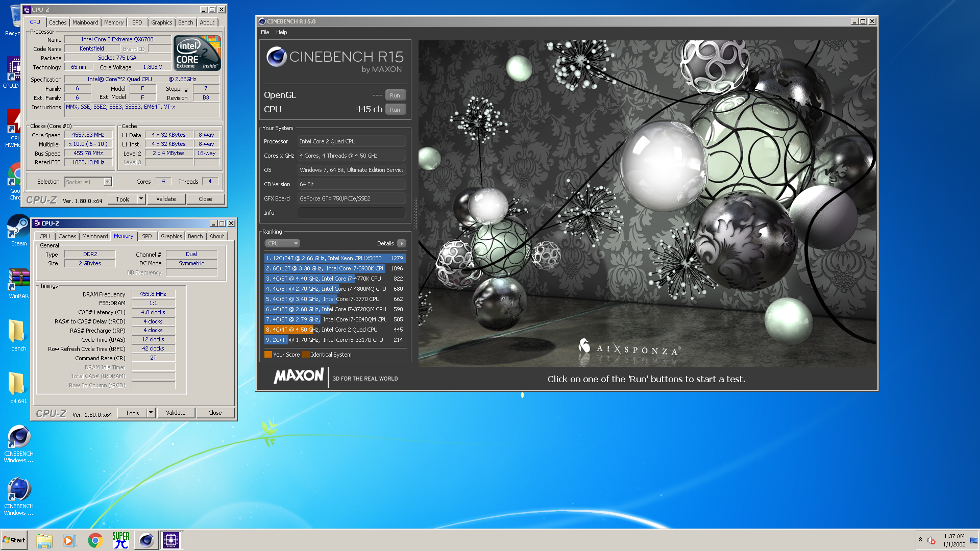Select ranking row Intel Core i7-4770K
Screen dimensions: 980x551
tap(335, 279)
